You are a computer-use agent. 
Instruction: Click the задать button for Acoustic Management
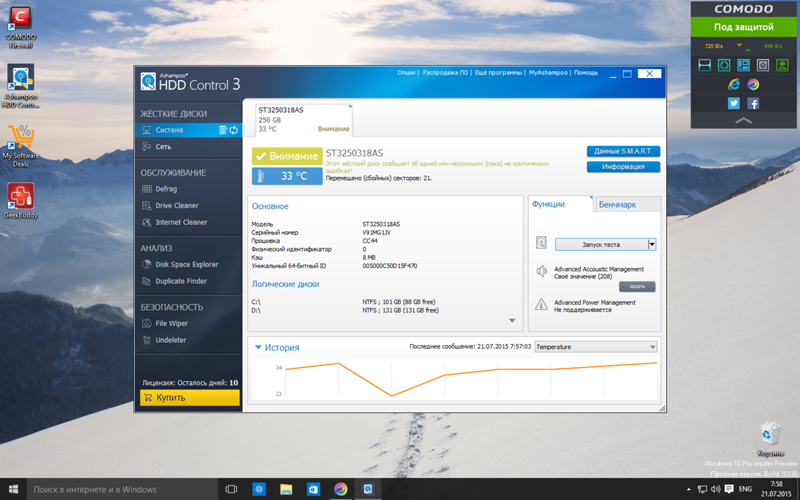(637, 287)
